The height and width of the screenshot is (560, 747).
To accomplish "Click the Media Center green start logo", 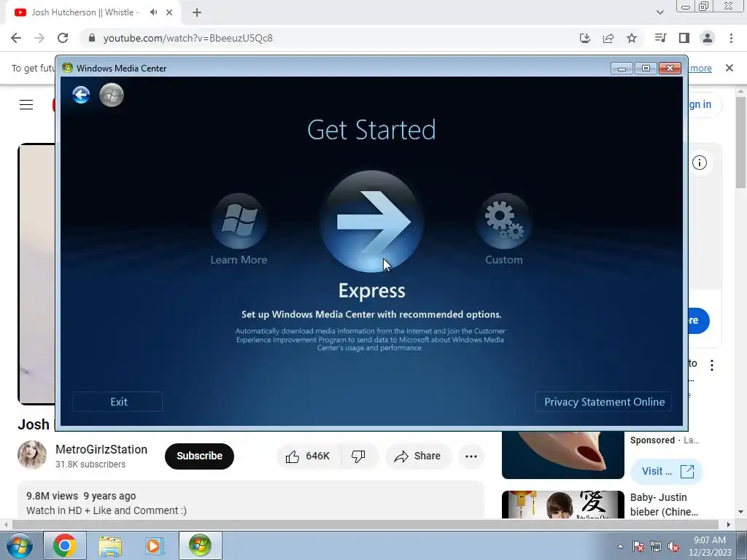I will pos(112,95).
